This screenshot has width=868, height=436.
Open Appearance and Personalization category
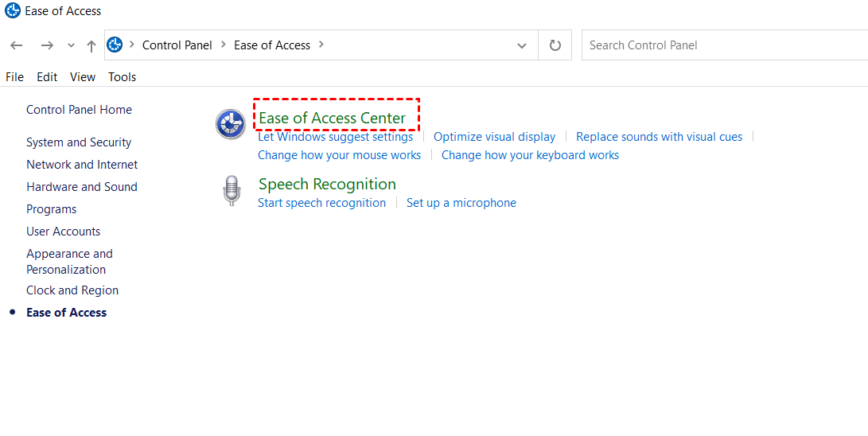70,262
